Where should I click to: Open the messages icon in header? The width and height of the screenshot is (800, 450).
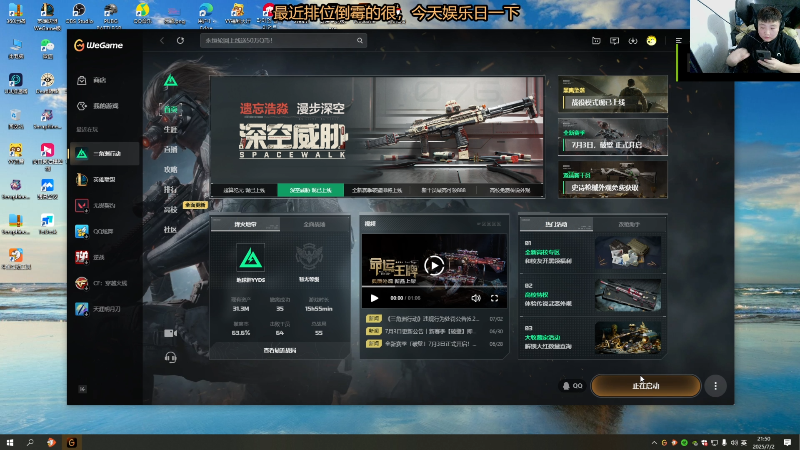click(x=614, y=40)
